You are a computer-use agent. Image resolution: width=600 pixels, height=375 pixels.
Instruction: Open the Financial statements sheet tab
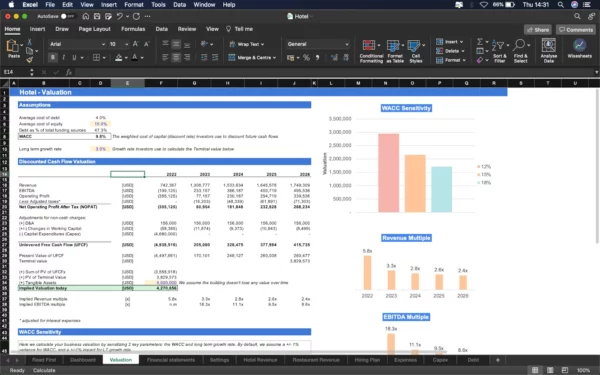(171, 360)
